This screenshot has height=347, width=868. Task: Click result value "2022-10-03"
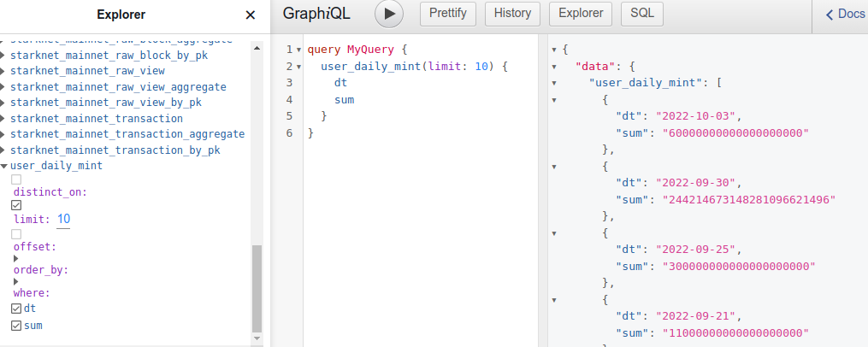pos(696,116)
